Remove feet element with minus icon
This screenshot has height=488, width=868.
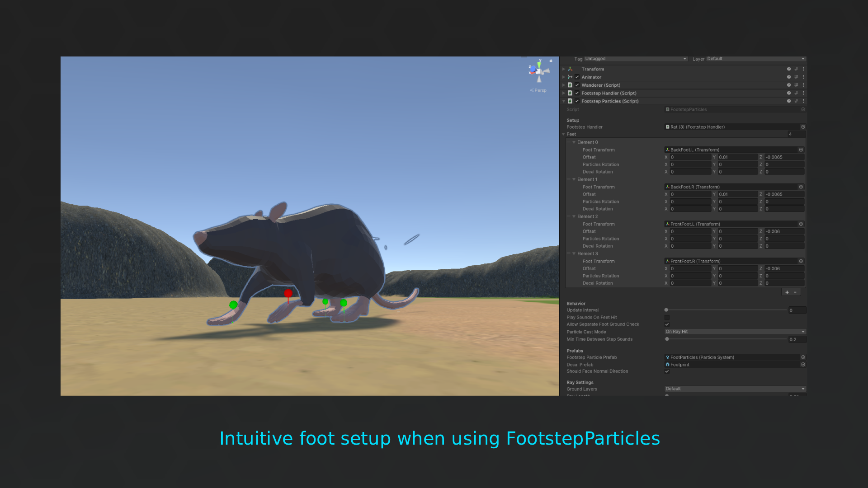[795, 292]
